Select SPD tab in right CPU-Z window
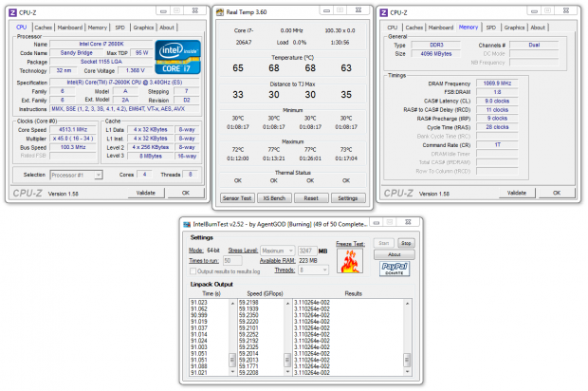The height and width of the screenshot is (391, 588). pyautogui.click(x=491, y=28)
